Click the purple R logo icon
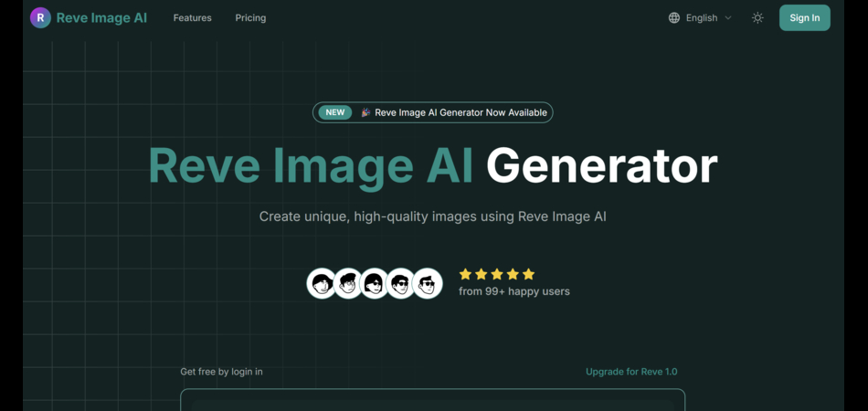868x411 pixels. coord(40,17)
